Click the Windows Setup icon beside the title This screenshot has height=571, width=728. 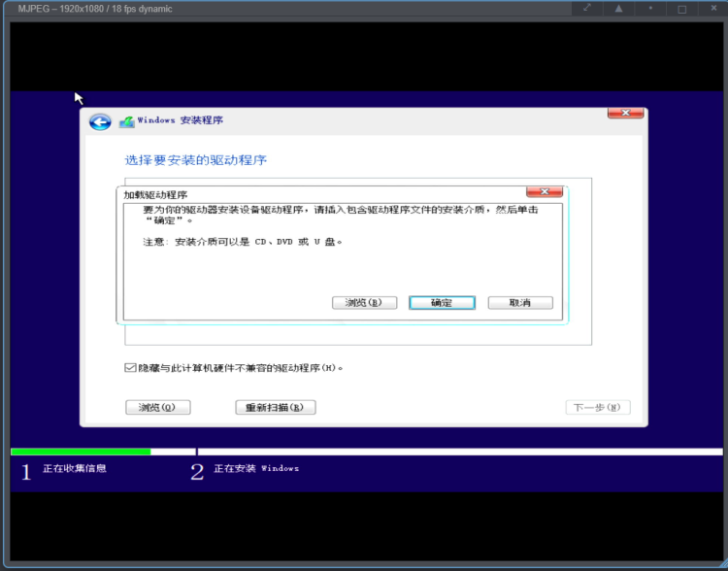126,121
